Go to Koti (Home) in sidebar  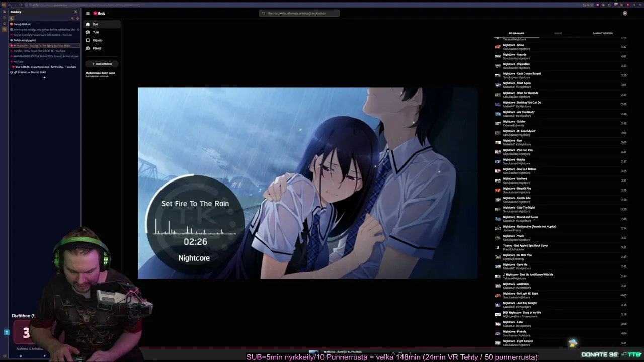102,24
